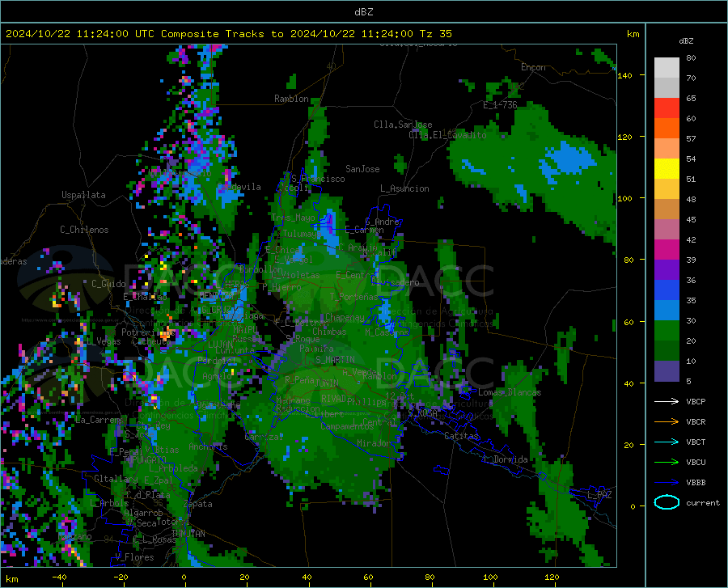This screenshot has width=728, height=588.
Task: Click the 'VBCP' legend label
Action: point(696,401)
